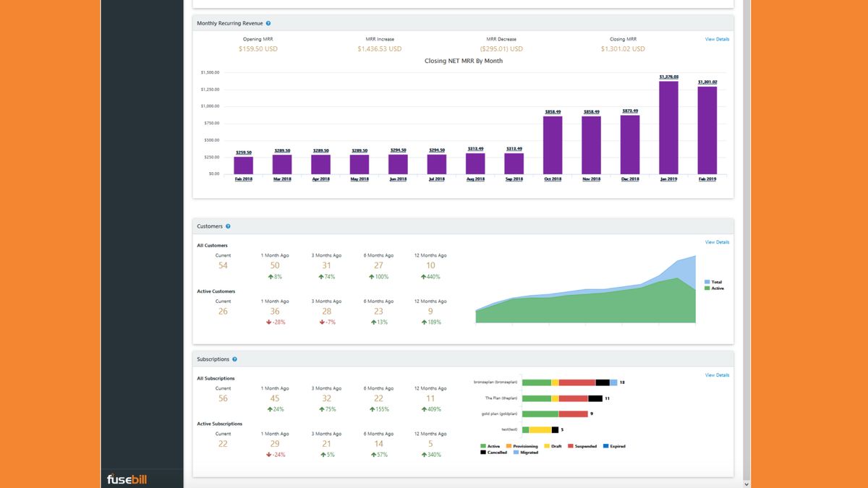Screen dimensions: 868x488
Task: Open help icon beside Customers heading
Action: (x=228, y=226)
